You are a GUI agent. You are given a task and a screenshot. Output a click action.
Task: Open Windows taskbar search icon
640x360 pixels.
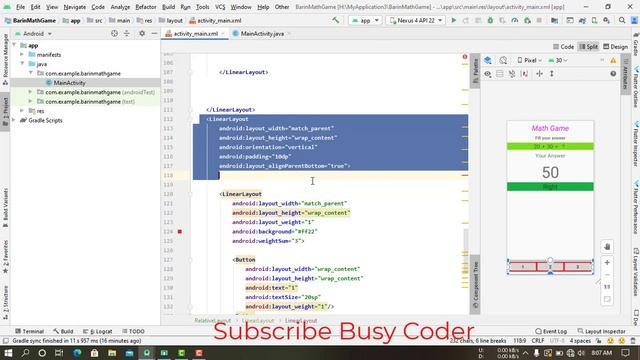coord(25,353)
